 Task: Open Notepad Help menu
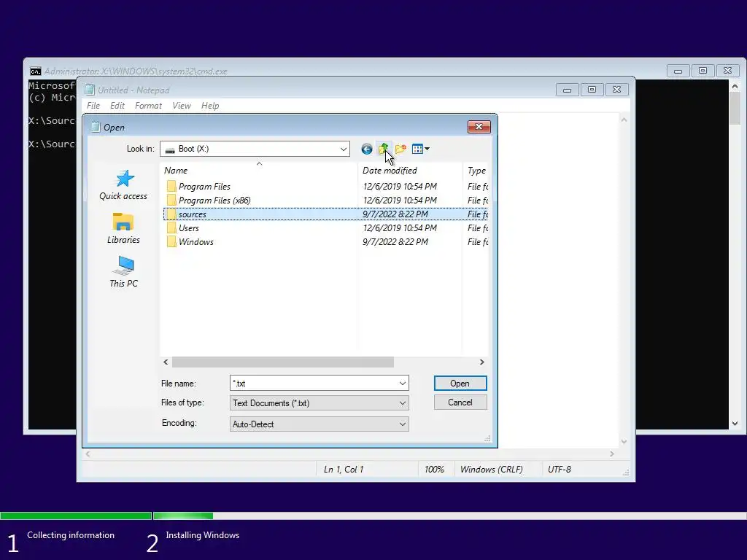[210, 106]
